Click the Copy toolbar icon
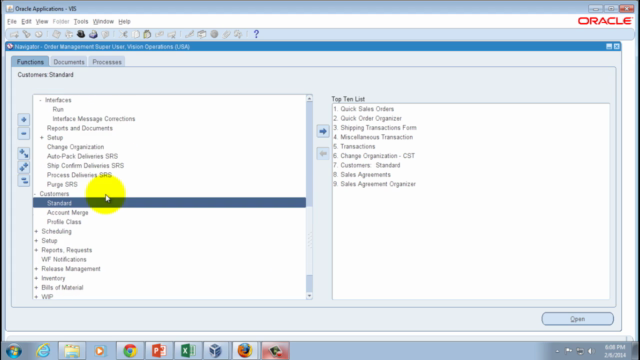The width and height of the screenshot is (640, 360). pos(136,34)
